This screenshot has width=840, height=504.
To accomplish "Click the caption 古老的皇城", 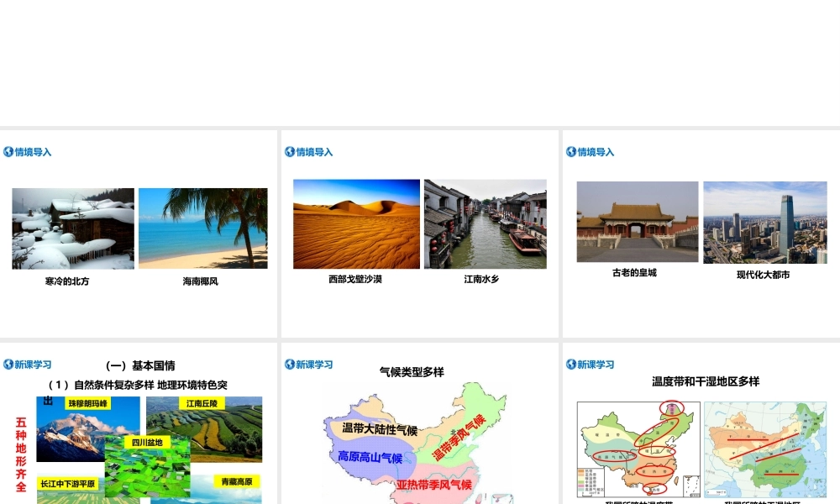I will tap(634, 273).
